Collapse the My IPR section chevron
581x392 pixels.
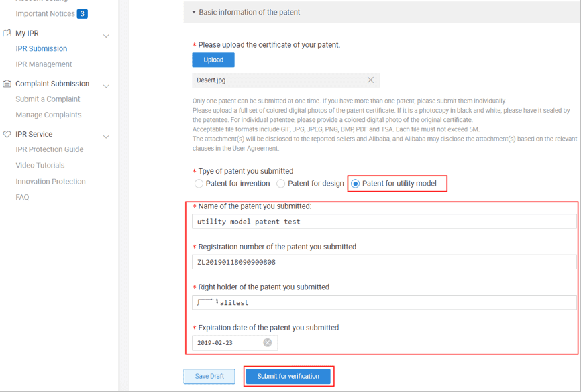tap(106, 36)
